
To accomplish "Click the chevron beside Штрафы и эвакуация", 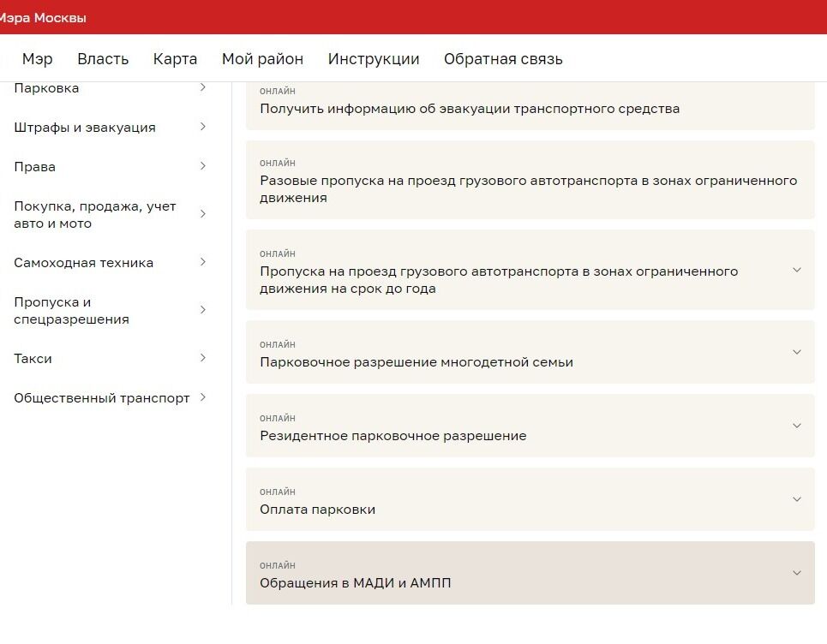I will click(x=203, y=127).
